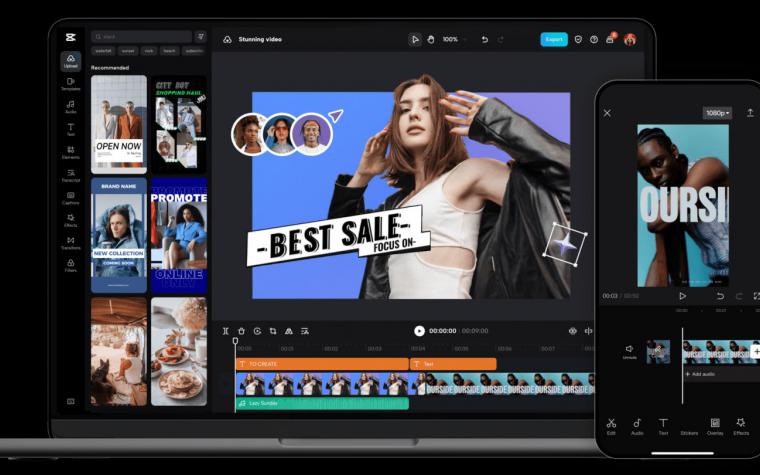Click the 'Stunning video' project title

(x=260, y=40)
